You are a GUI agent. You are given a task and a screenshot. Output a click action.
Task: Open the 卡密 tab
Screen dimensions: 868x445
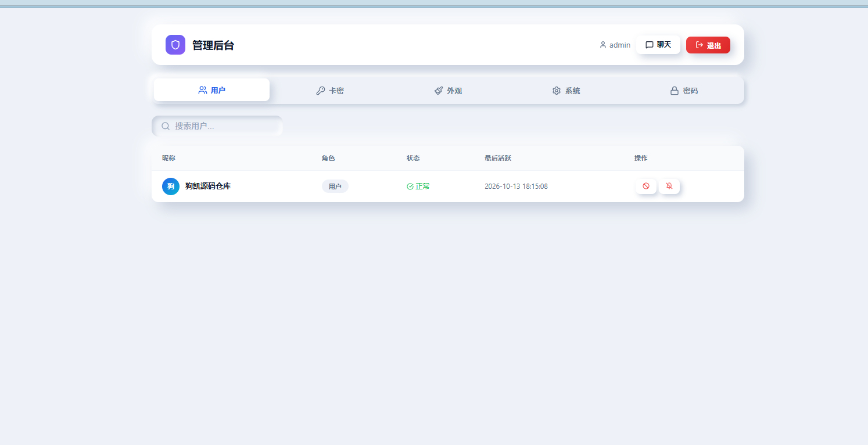tap(330, 91)
